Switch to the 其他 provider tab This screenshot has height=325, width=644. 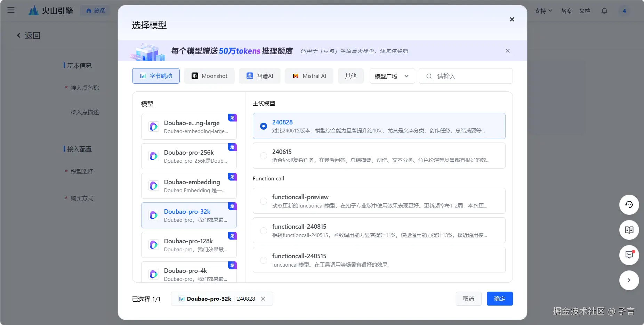pos(351,76)
